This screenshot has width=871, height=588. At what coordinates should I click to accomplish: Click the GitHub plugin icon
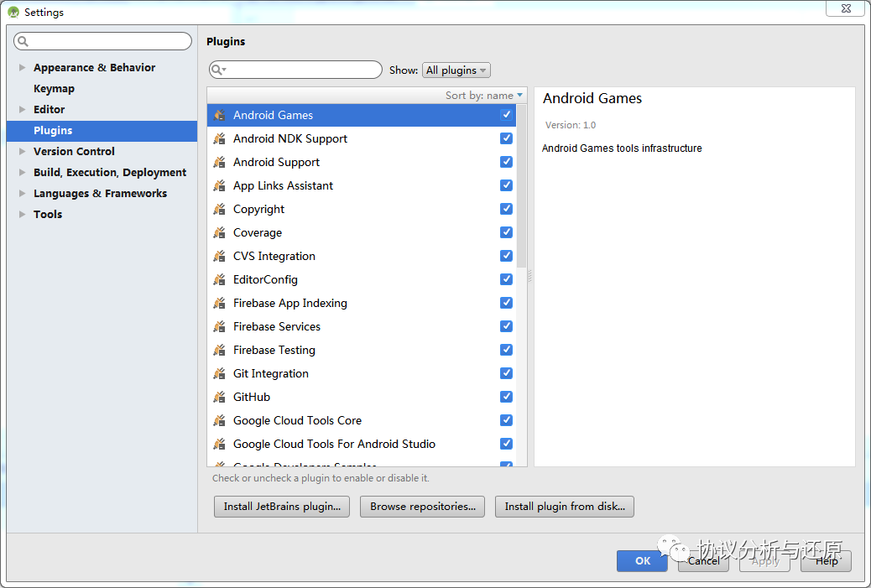point(219,398)
